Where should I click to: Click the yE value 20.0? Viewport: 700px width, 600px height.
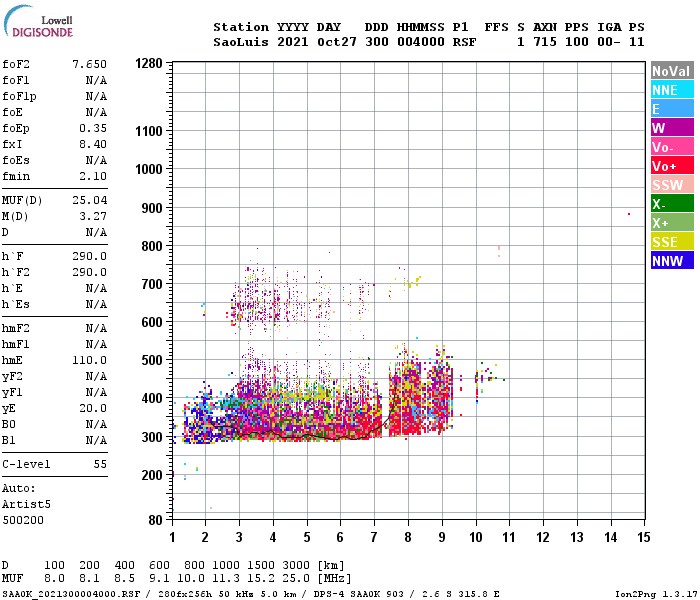pyautogui.click(x=93, y=408)
